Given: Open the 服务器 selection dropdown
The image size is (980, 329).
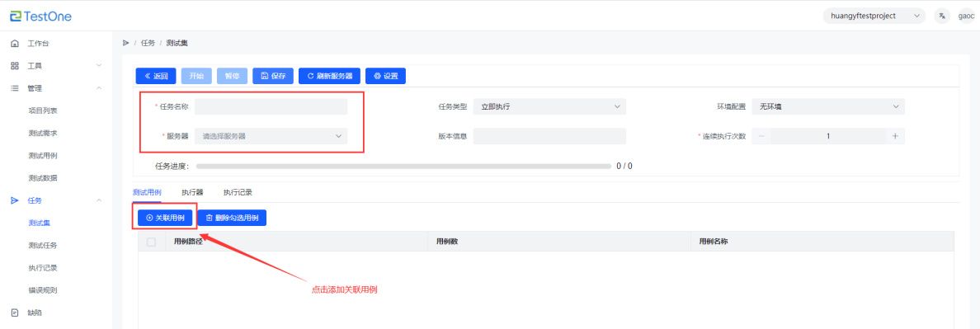Looking at the screenshot, I should point(271,136).
